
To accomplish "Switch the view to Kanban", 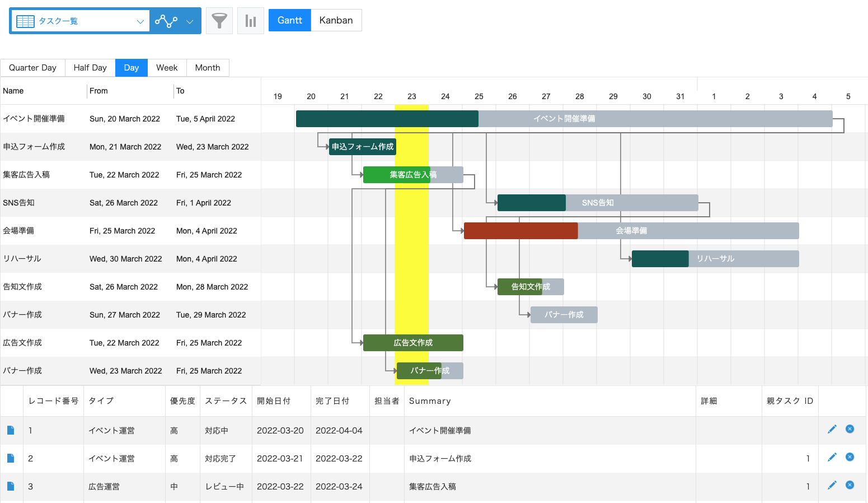I will (336, 20).
